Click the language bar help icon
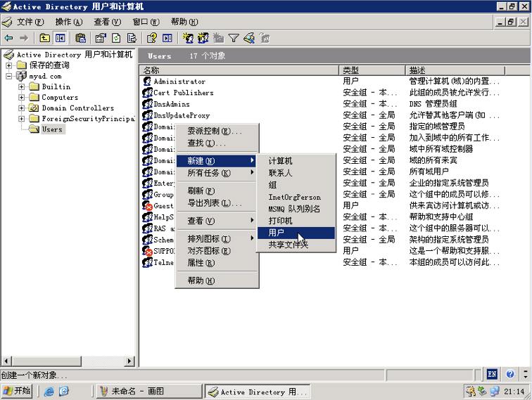Viewport: 532px width, 400px height. click(510, 374)
